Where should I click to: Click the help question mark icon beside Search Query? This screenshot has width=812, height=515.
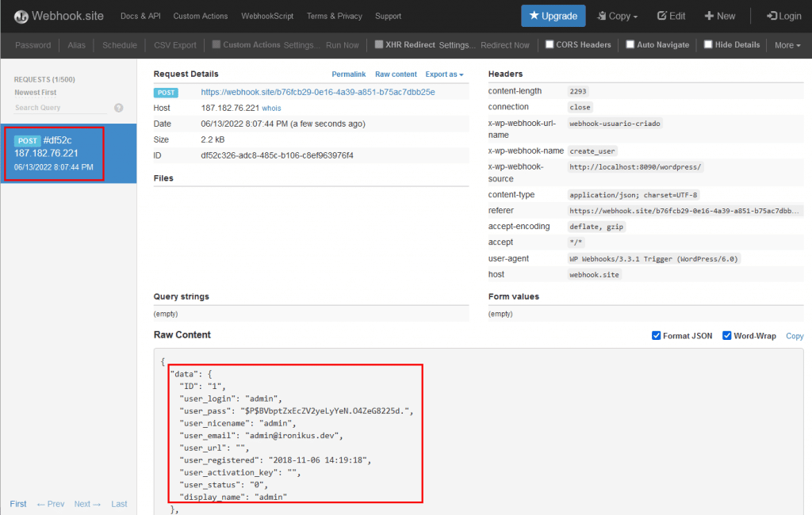(x=119, y=108)
